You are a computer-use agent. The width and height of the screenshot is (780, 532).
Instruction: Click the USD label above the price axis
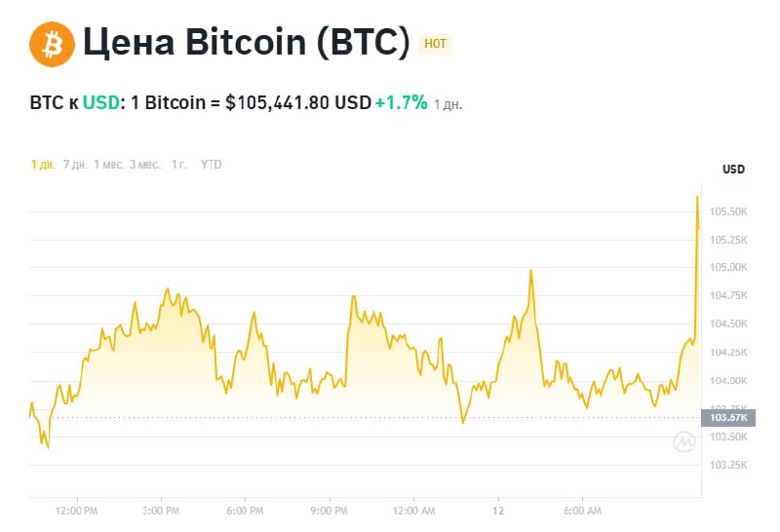click(733, 170)
